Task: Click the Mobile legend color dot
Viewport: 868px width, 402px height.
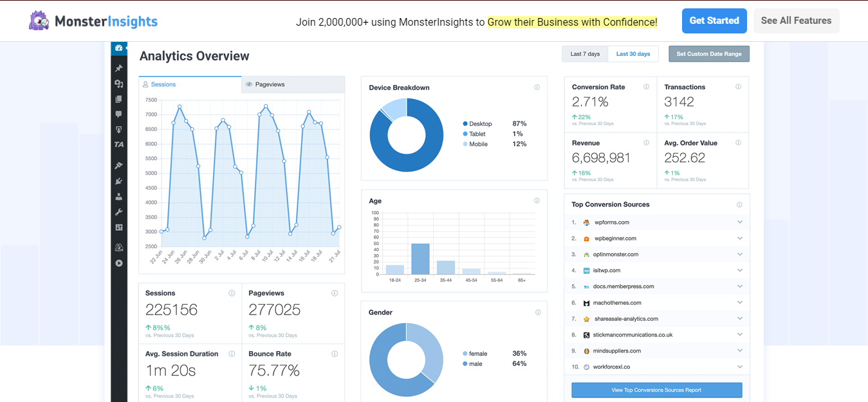Action: pyautogui.click(x=465, y=144)
